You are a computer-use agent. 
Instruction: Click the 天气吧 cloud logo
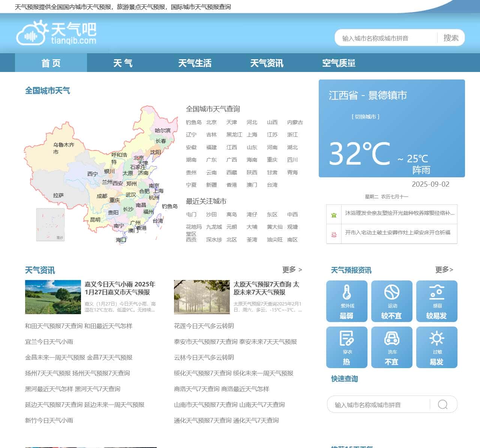(x=56, y=33)
